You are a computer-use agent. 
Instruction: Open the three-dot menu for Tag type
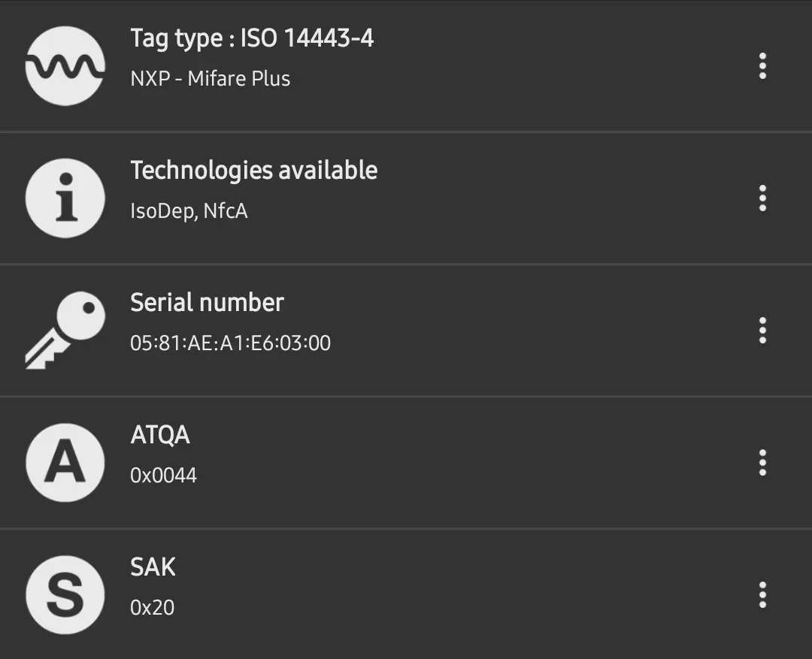coord(762,66)
